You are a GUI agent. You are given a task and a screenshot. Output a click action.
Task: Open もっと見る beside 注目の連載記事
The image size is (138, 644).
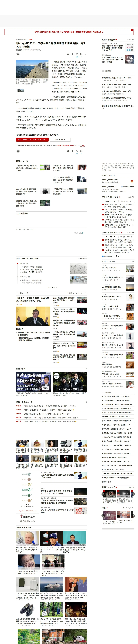tap(131, 40)
